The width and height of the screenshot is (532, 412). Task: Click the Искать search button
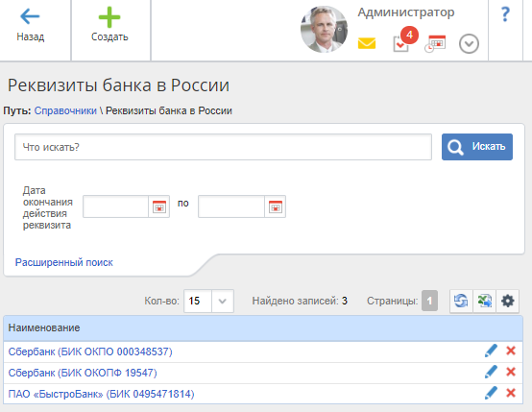(477, 147)
